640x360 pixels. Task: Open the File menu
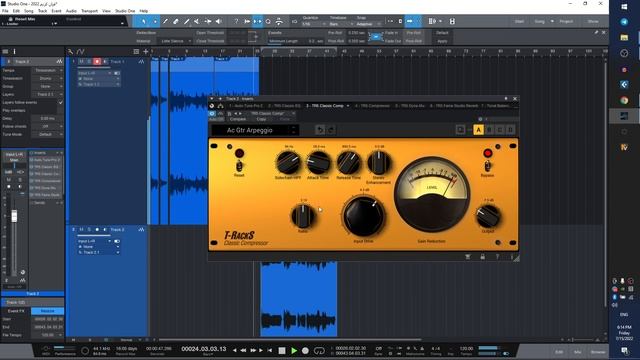point(5,11)
